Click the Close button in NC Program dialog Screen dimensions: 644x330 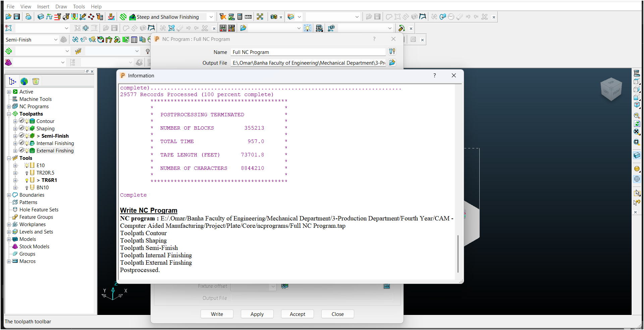338,314
